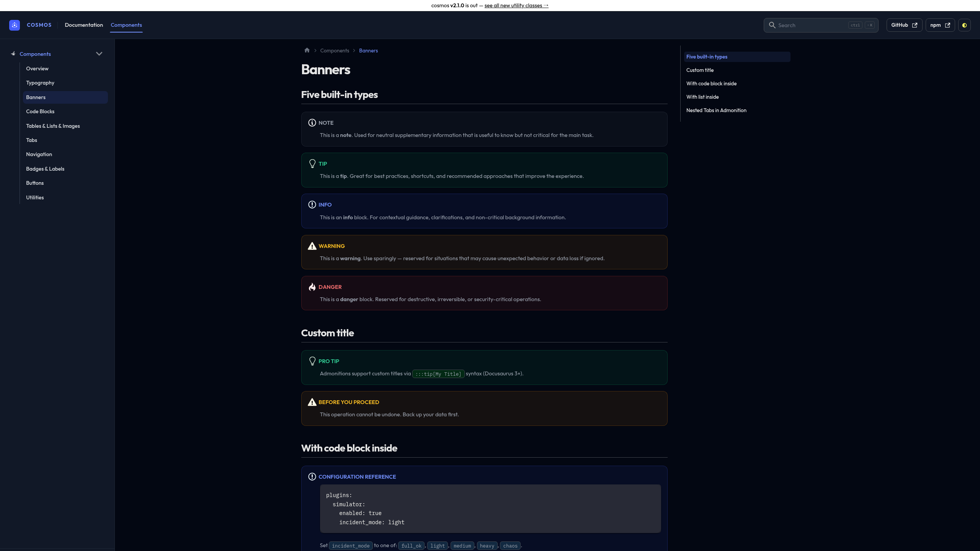The width and height of the screenshot is (980, 551).
Task: Go to Badges & Labels page
Action: coord(45,169)
